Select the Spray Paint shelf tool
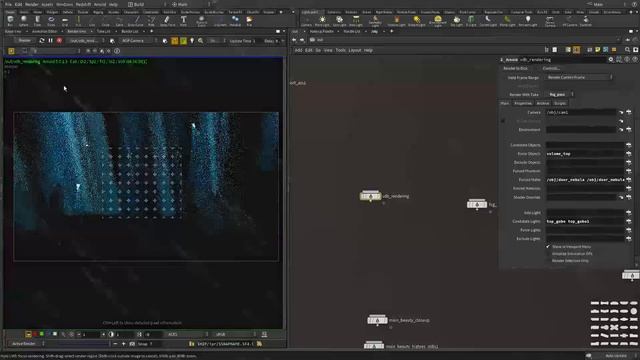Screen dimensions: 640x360 pos(167,21)
